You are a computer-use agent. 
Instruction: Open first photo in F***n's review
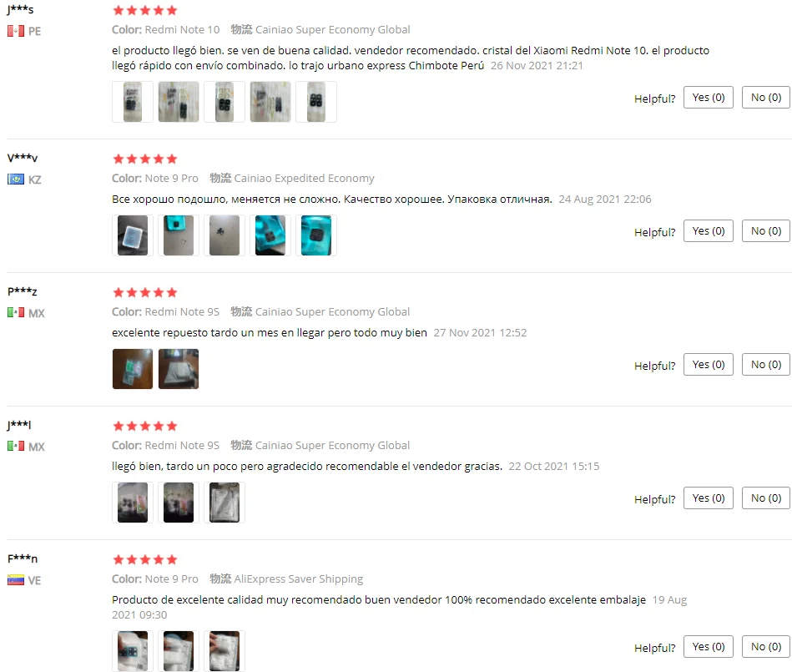[133, 651]
